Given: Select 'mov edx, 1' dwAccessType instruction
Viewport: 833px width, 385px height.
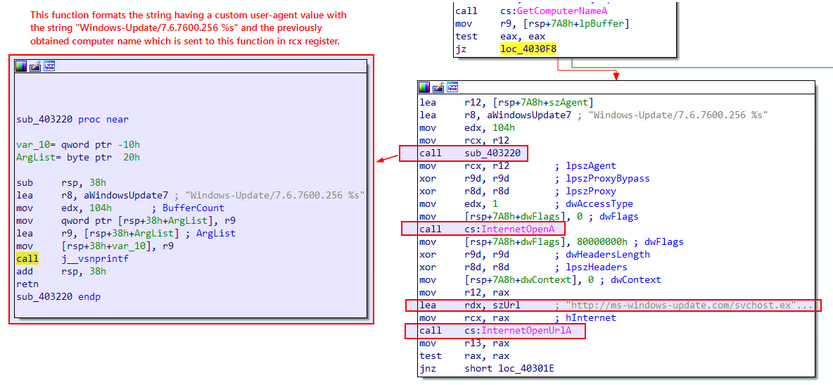Looking at the screenshot, I should [526, 204].
